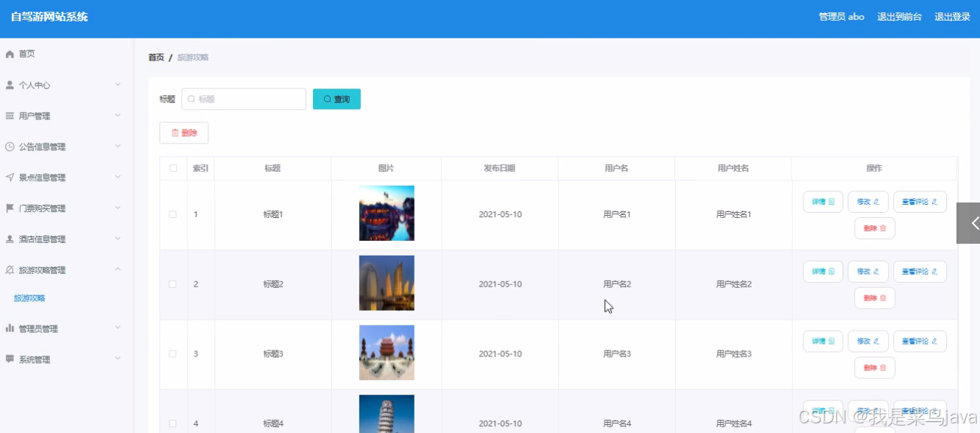Click the 首页 breadcrumb link
The height and width of the screenshot is (433, 980).
point(156,57)
